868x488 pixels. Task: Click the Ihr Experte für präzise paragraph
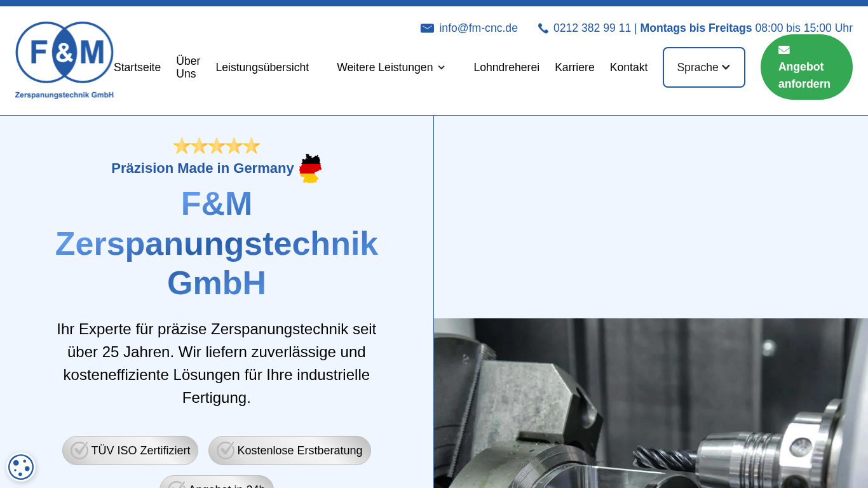pyautogui.click(x=217, y=363)
